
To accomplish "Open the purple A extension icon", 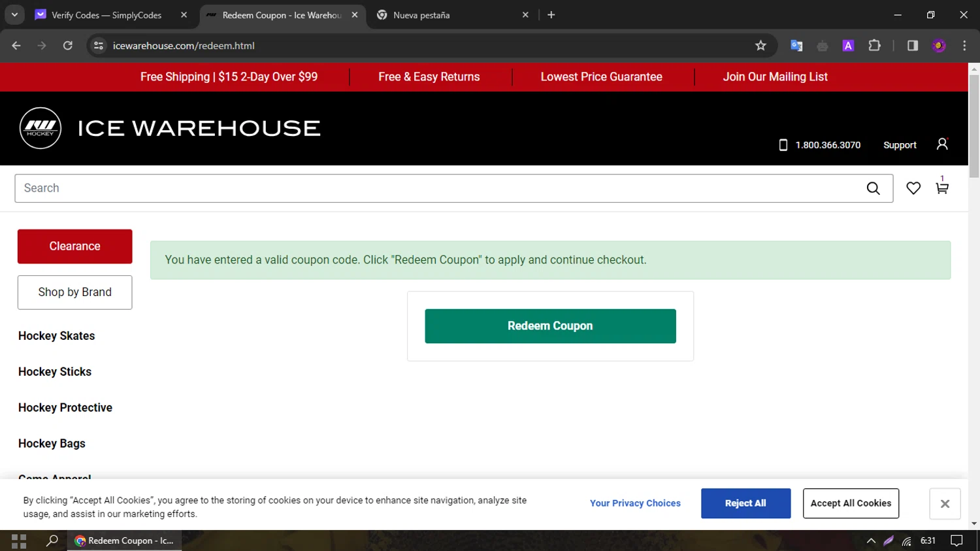I will coord(848,46).
